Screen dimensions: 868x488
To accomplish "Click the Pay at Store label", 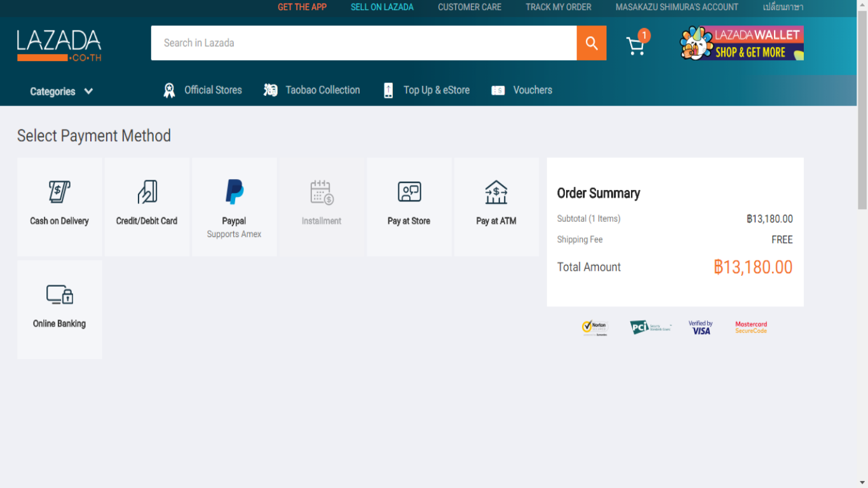I will [409, 221].
